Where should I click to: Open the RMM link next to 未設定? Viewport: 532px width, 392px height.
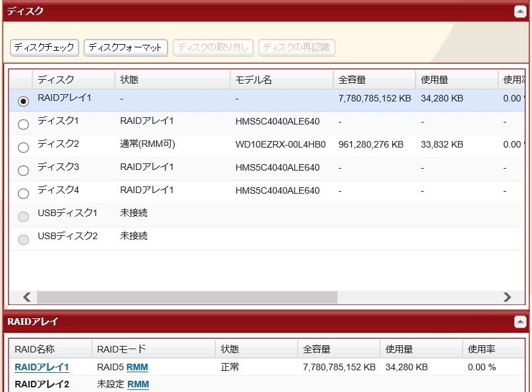138,384
